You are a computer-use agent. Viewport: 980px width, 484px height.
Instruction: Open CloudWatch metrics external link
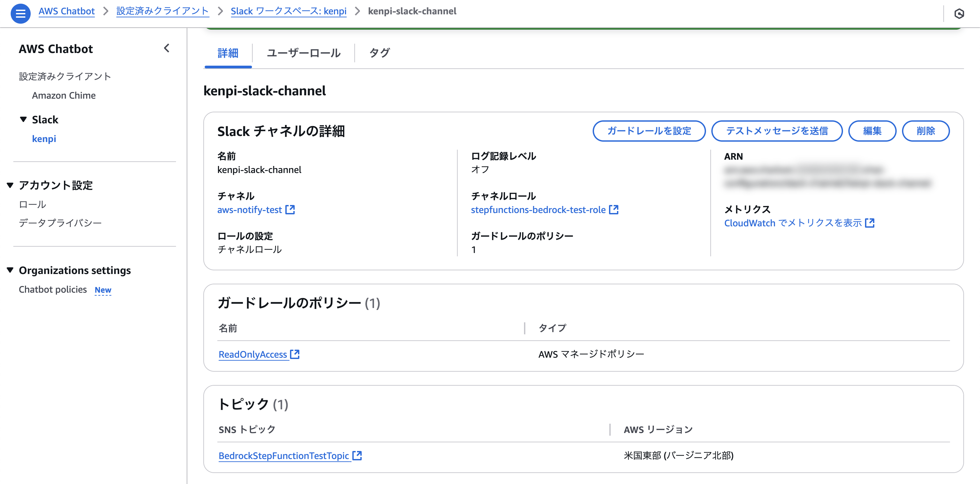(x=870, y=223)
